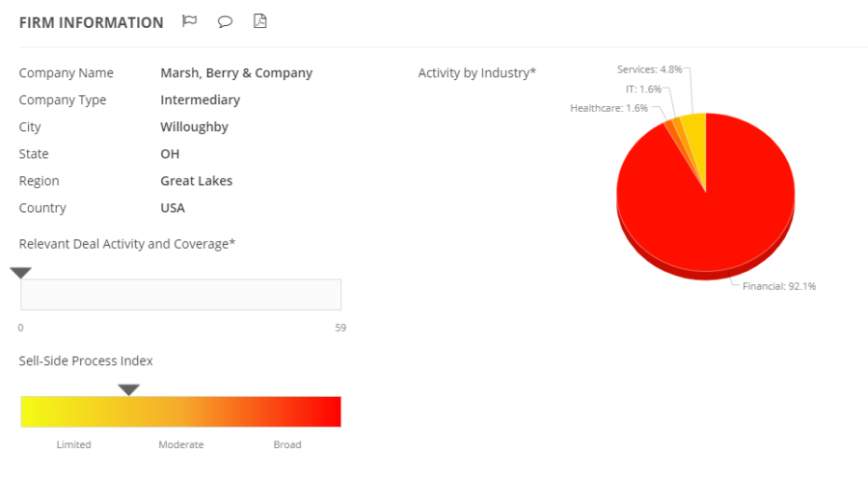Click the 'Healthcare: 1.6%' label
The width and height of the screenshot is (868, 477).
point(609,108)
